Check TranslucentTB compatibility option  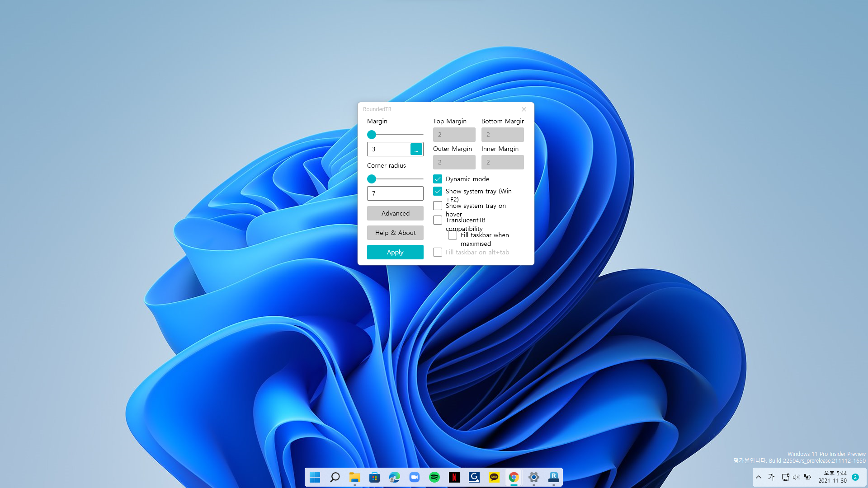pos(437,220)
